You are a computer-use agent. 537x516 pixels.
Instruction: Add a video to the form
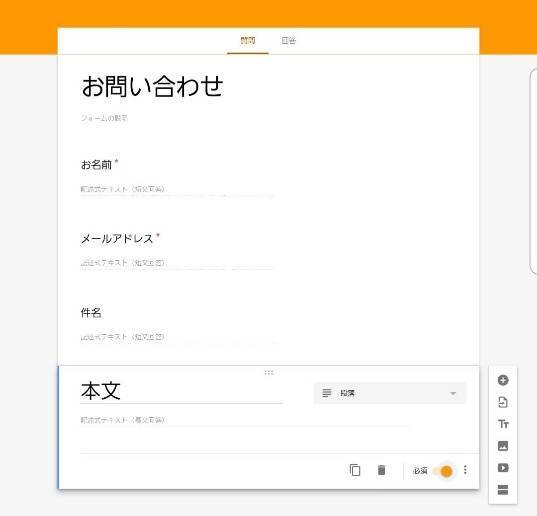pyautogui.click(x=503, y=468)
